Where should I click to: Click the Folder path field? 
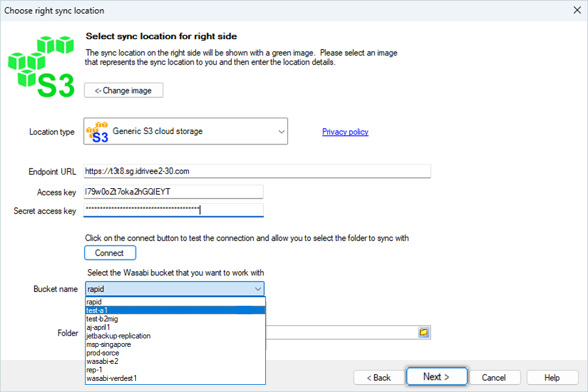point(341,333)
